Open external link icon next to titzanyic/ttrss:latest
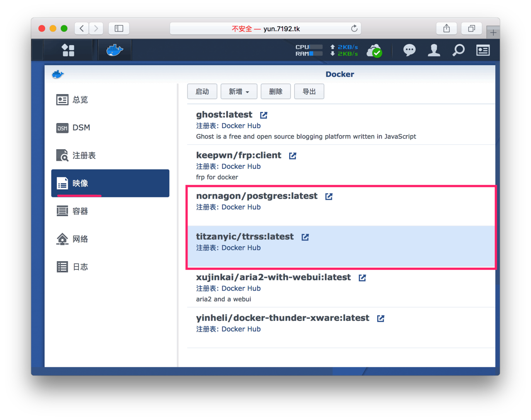Viewport: 531px width, 420px height. (x=305, y=237)
